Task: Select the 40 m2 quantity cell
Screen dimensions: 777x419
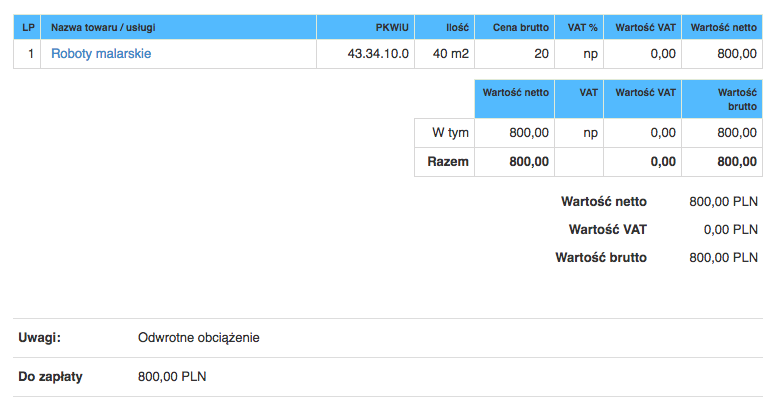Action: tap(444, 53)
